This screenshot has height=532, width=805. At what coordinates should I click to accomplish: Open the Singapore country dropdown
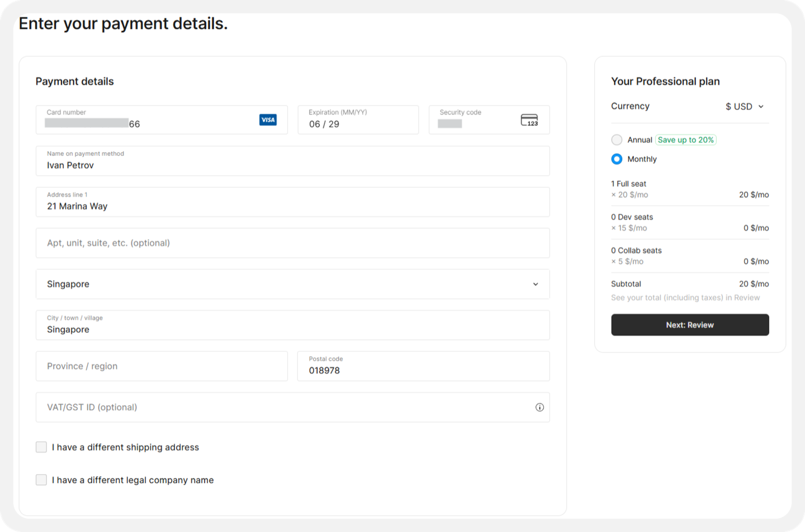click(292, 284)
